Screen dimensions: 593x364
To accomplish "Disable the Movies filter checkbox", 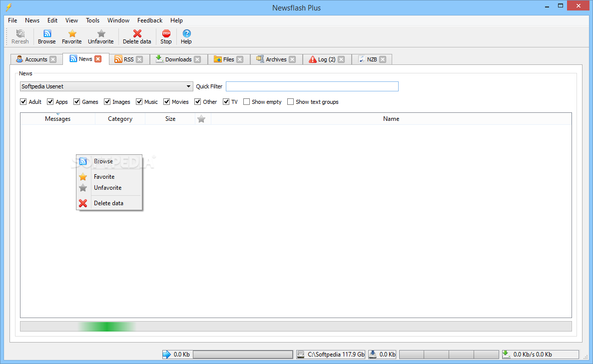I will 166,102.
